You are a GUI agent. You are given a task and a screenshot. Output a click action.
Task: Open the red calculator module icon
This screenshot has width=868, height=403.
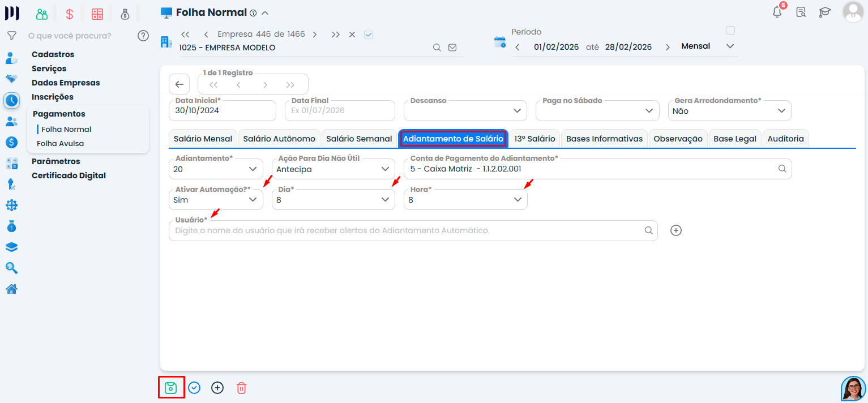(97, 14)
